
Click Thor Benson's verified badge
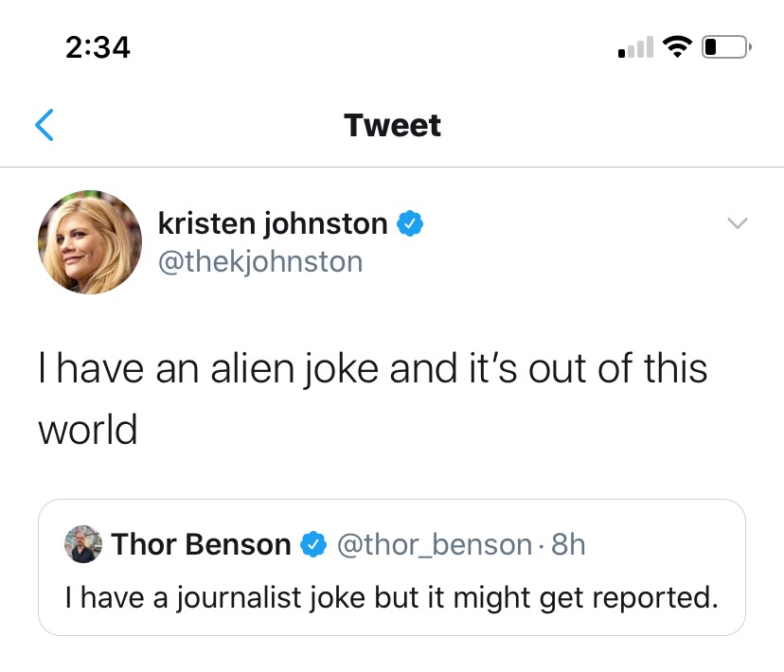pyautogui.click(x=313, y=544)
